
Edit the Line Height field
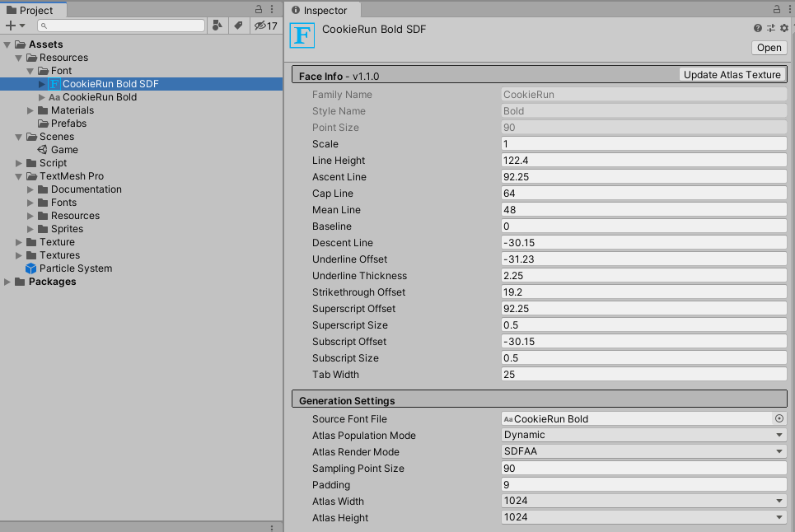pos(644,160)
